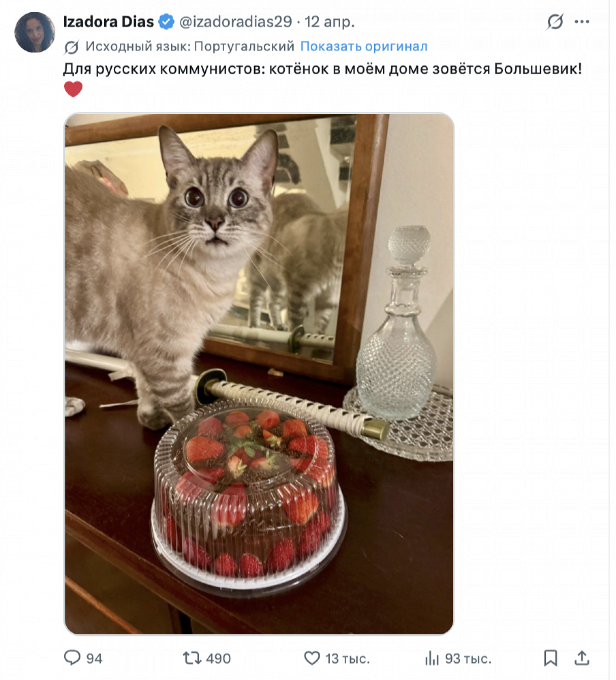Click the 94 replies count
The image size is (616, 680).
pyautogui.click(x=94, y=659)
